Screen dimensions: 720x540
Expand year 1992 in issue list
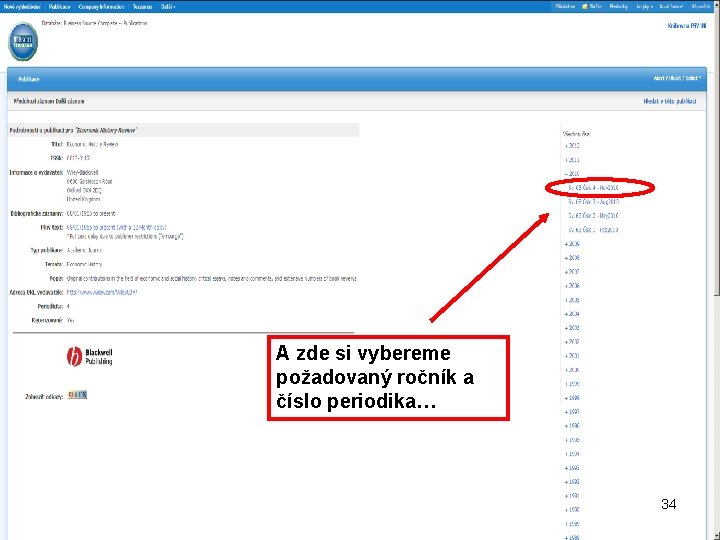[x=572, y=482]
